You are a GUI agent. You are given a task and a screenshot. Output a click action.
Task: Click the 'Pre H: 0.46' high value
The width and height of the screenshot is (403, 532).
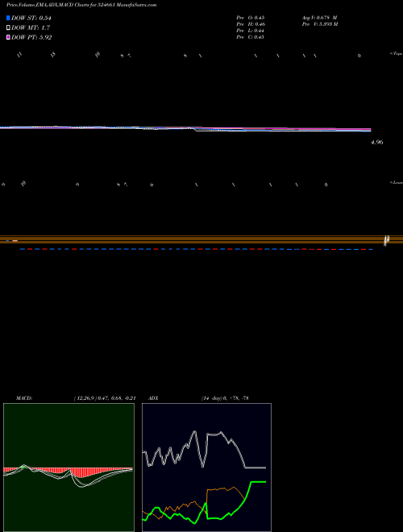click(x=251, y=24)
